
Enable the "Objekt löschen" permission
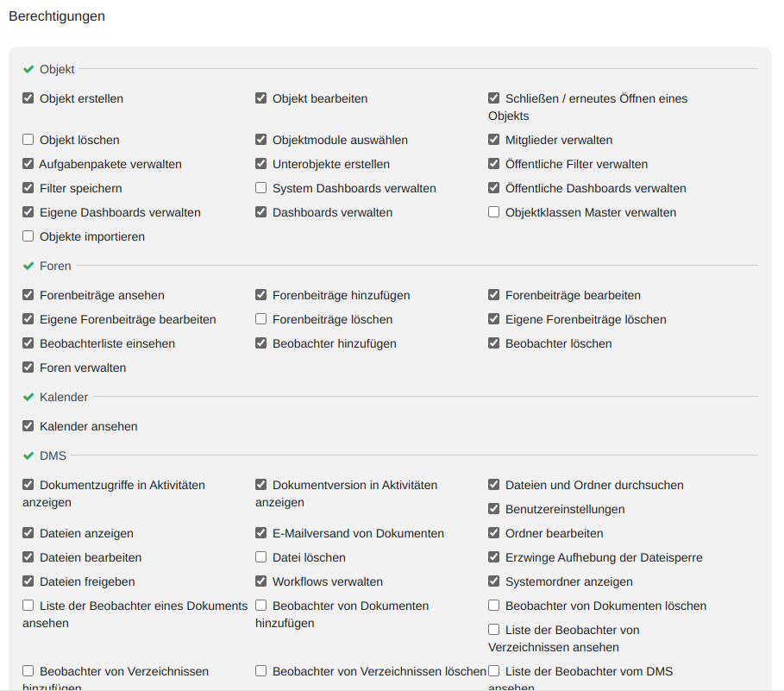point(28,140)
